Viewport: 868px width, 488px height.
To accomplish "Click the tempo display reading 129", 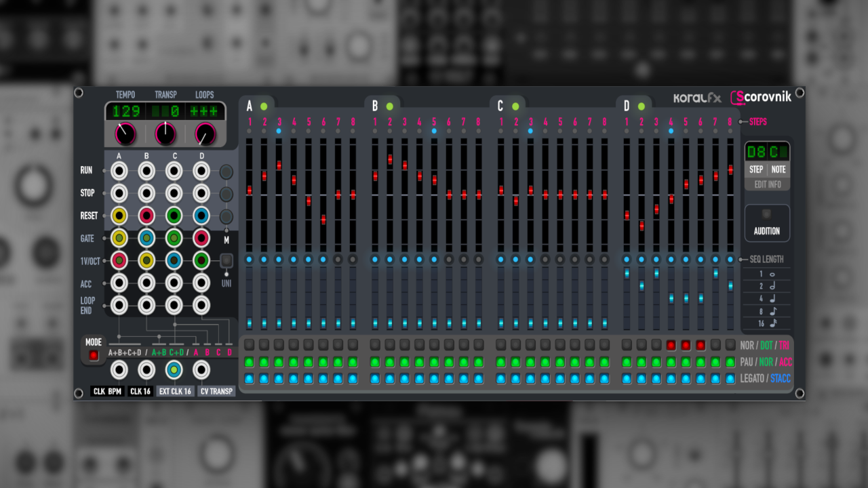I will point(126,111).
